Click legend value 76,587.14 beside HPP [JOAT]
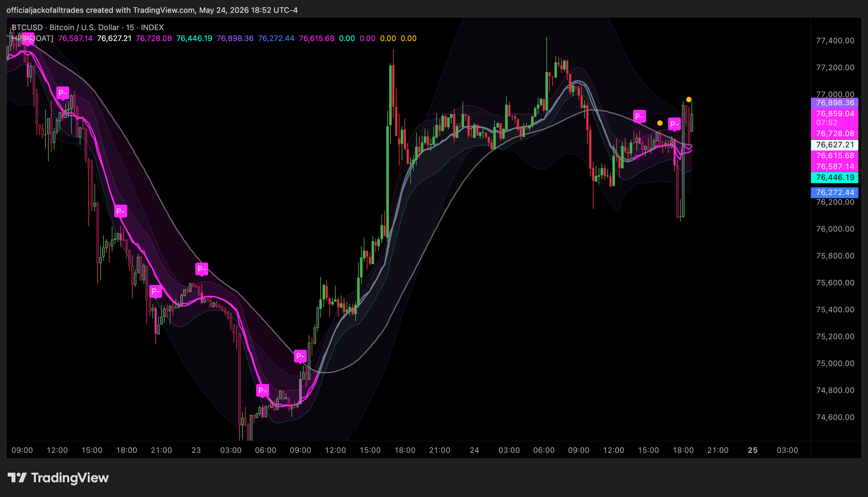 coord(75,38)
